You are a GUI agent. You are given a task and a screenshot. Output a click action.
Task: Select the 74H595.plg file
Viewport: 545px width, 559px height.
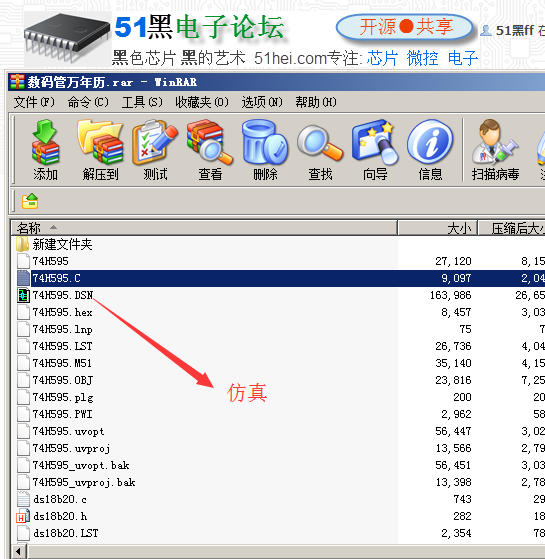[x=63, y=397]
